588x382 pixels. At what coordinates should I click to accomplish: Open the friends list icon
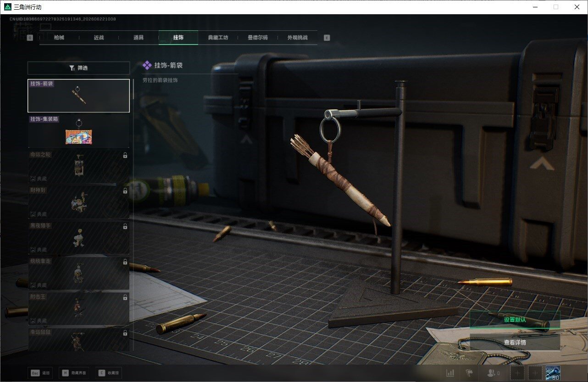point(494,373)
